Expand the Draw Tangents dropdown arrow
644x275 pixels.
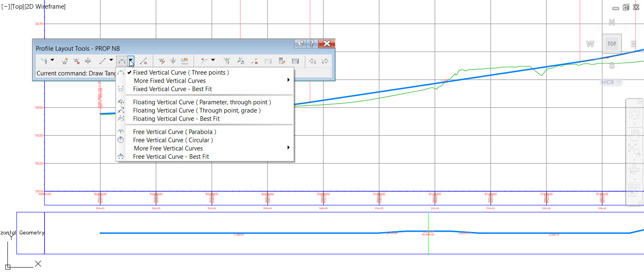pos(53,60)
